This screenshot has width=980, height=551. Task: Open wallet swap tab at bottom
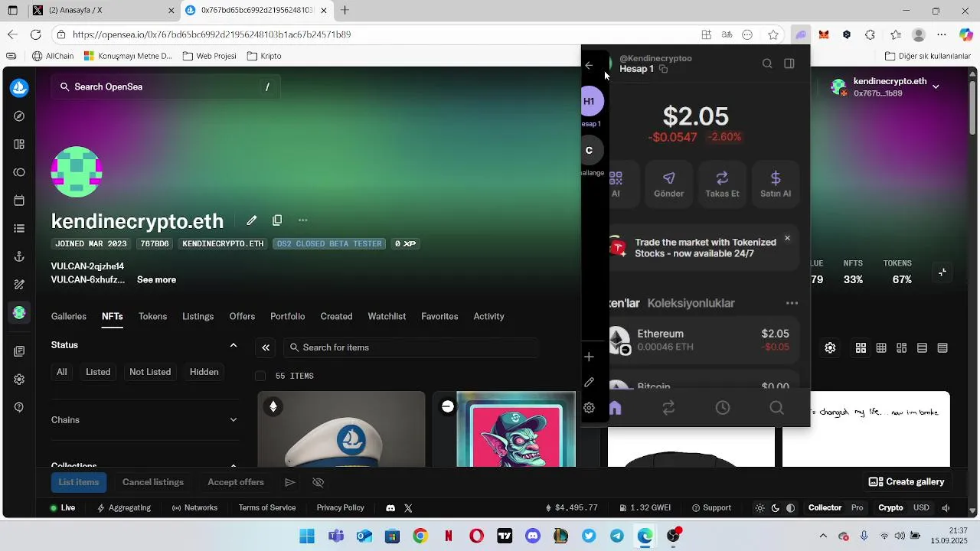click(x=668, y=409)
